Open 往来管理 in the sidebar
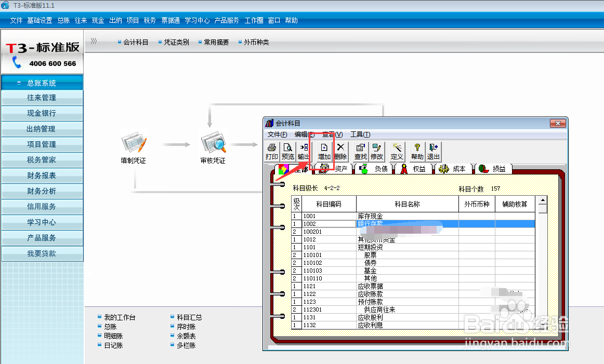Viewport: 604px width, 364px height. (x=42, y=98)
